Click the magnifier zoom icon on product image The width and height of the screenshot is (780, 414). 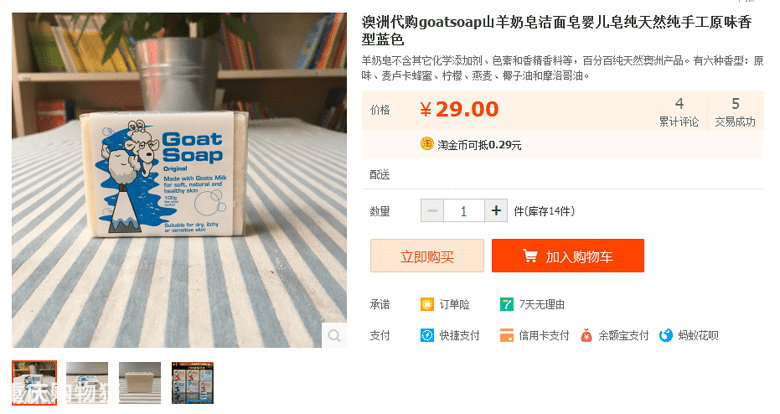point(334,335)
